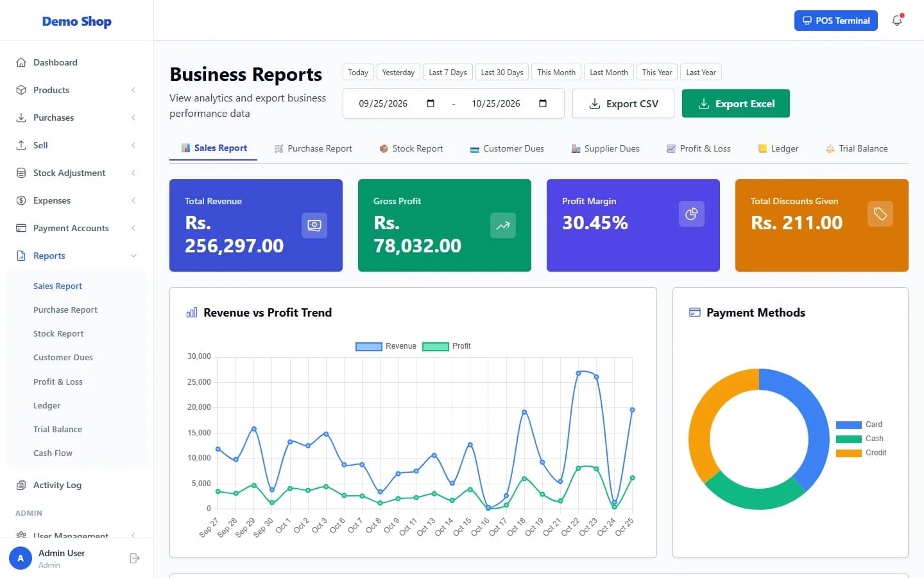
Task: Expand the Sell submenu chevron
Action: click(x=133, y=145)
